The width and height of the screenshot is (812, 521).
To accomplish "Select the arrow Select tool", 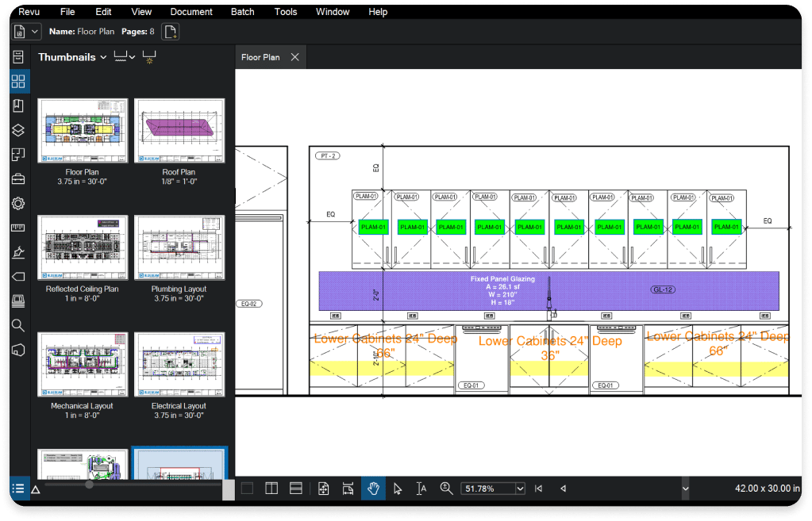I will point(398,488).
